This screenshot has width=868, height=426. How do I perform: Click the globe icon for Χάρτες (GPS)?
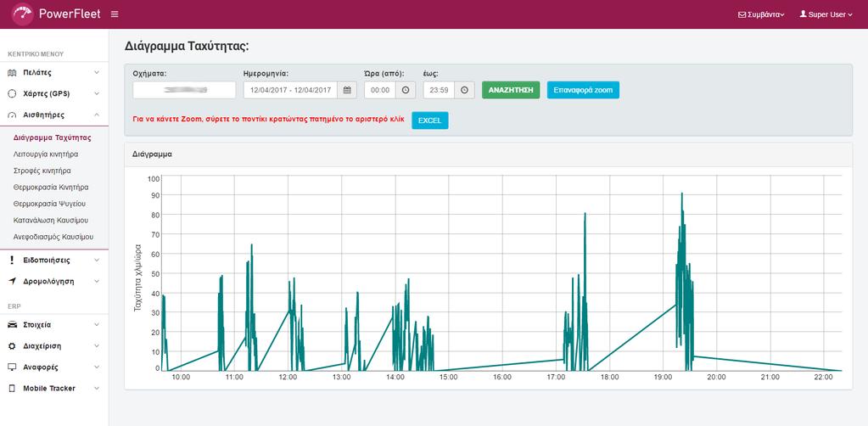pos(12,93)
